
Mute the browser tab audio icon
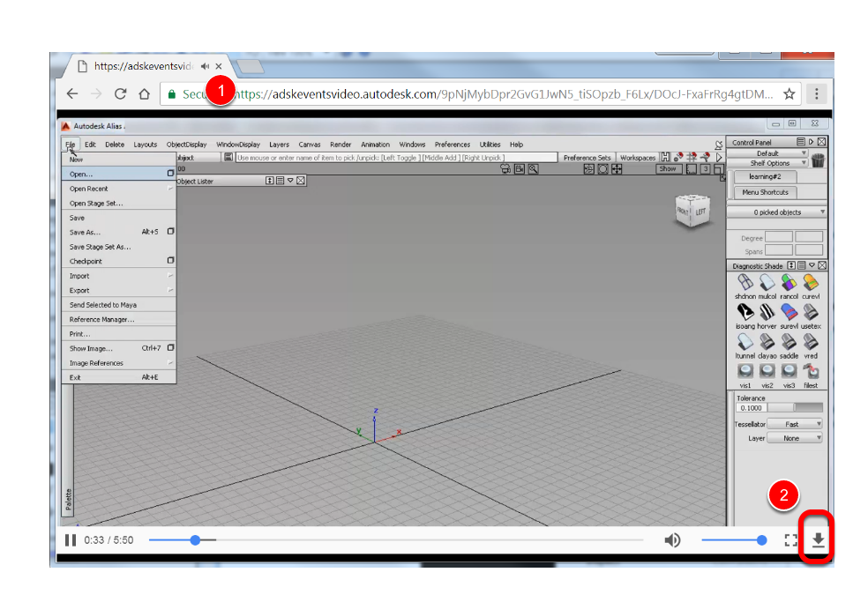tap(205, 66)
